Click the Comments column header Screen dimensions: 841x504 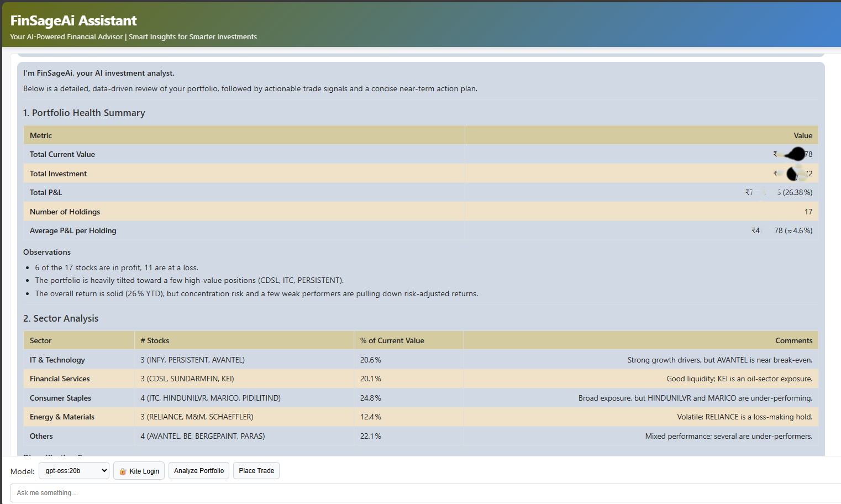793,341
